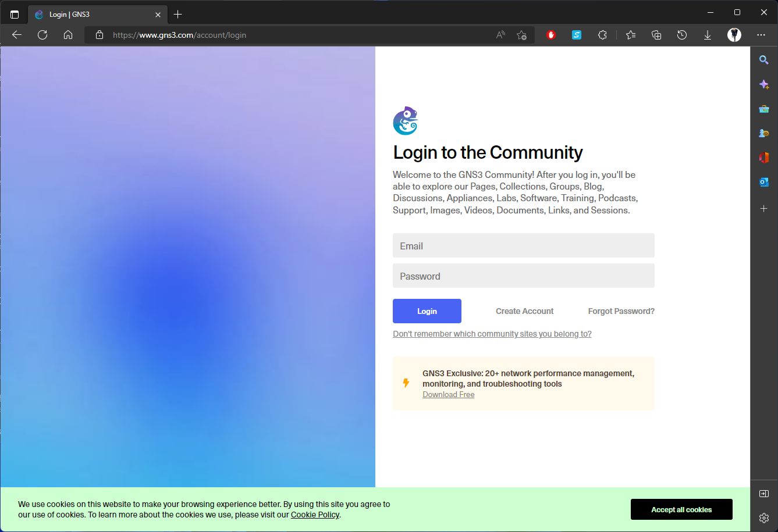This screenshot has width=778, height=532.
Task: Open Copilot sparkle icon in sidebar
Action: pyautogui.click(x=764, y=84)
